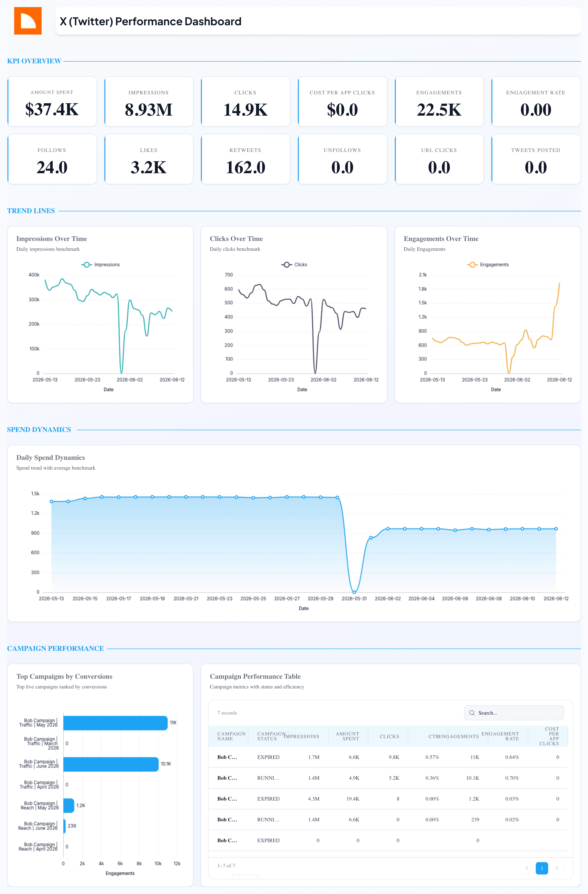588x894 pixels.
Task: Select table row with 19.4K amount spent
Action: pos(388,799)
